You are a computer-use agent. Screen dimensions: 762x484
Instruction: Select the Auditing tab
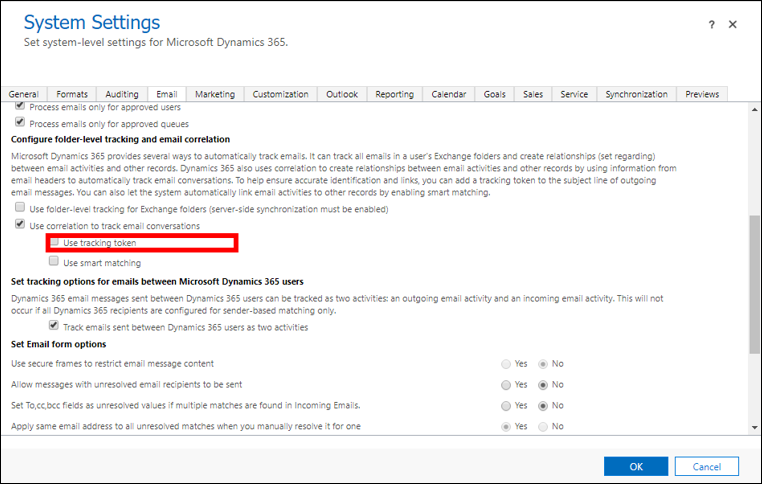121,94
